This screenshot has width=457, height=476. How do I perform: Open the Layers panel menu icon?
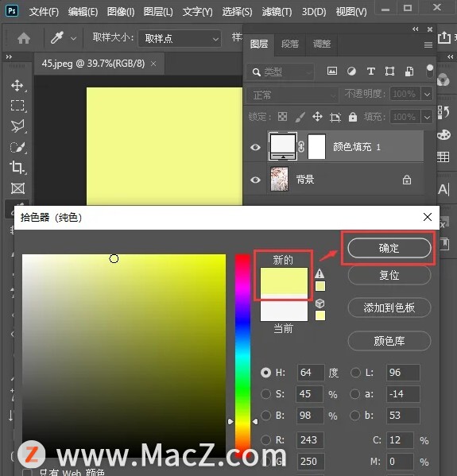(x=428, y=45)
